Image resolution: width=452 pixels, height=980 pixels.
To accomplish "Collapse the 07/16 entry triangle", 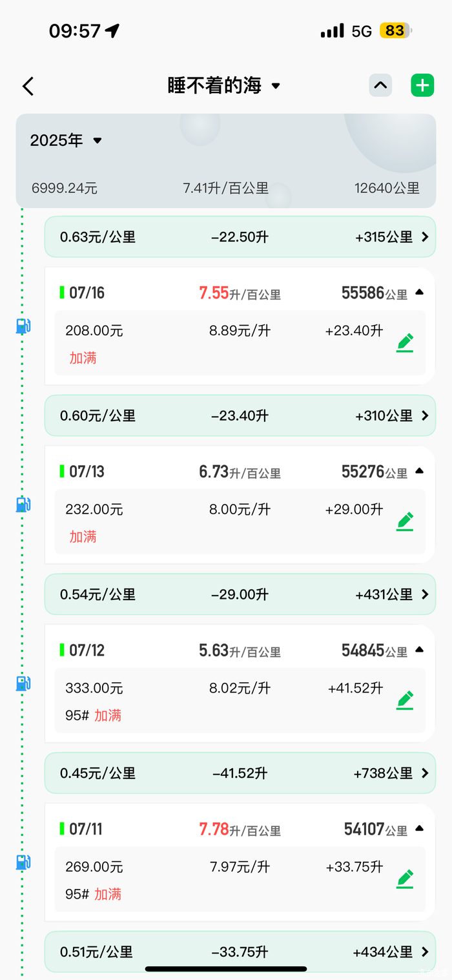I will click(420, 293).
